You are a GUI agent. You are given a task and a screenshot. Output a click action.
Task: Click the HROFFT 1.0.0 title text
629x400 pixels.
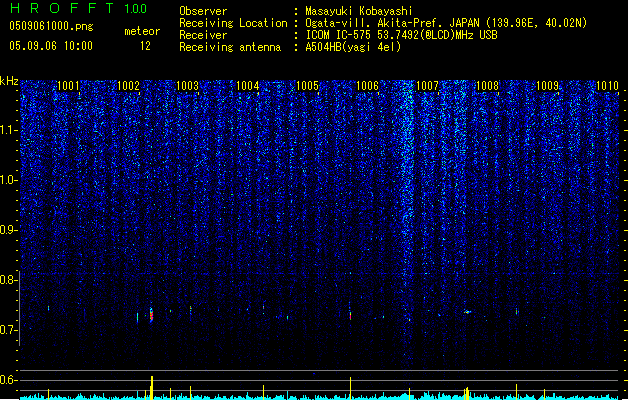78,8
